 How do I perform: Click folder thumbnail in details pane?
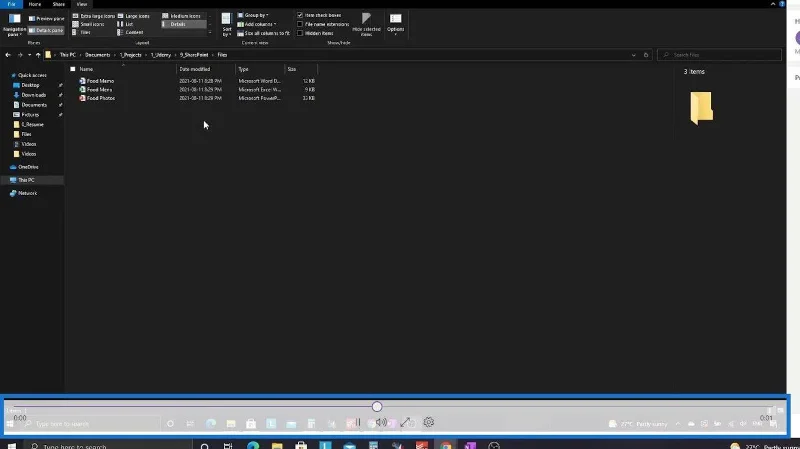tap(702, 108)
